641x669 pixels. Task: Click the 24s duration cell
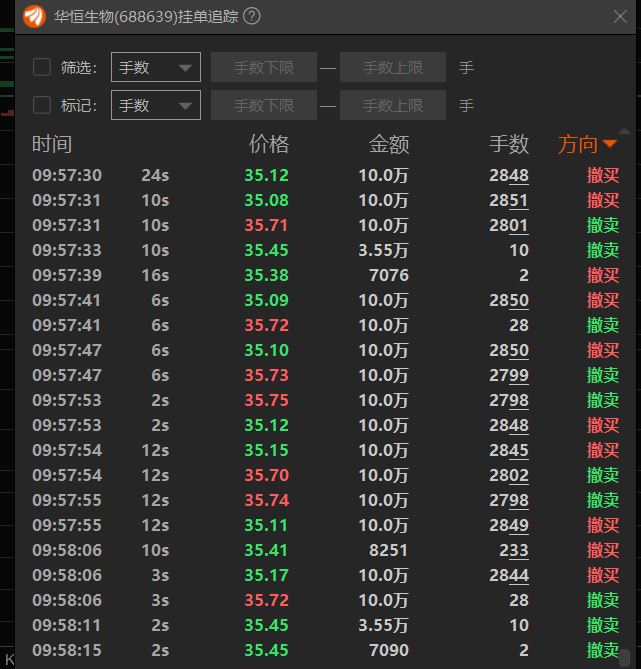pos(155,175)
